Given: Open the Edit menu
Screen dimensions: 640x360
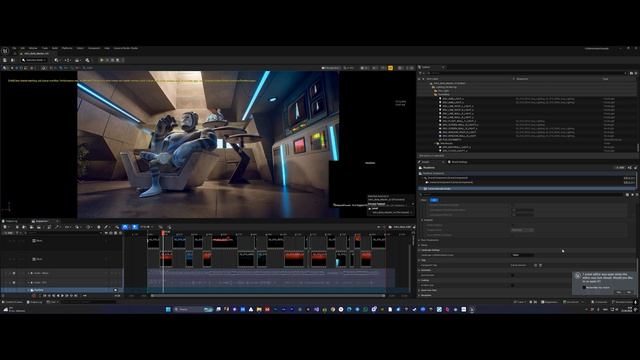Looking at the screenshot, I should 22,48.
